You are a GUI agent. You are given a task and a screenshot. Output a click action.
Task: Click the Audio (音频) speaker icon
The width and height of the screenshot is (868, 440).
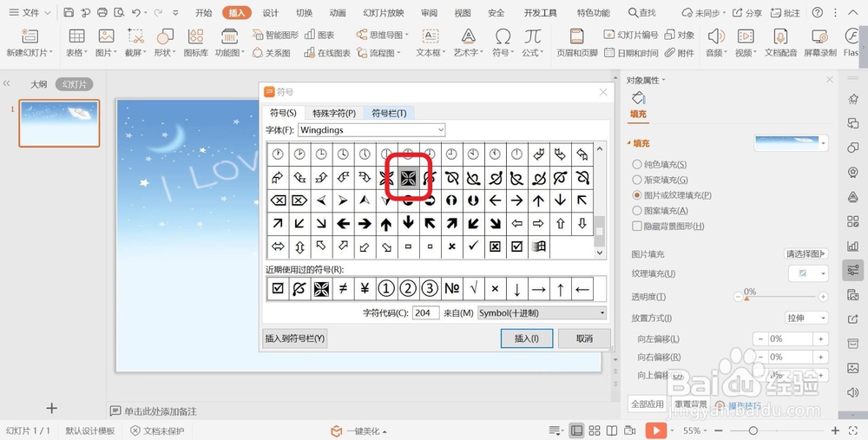pos(716,36)
